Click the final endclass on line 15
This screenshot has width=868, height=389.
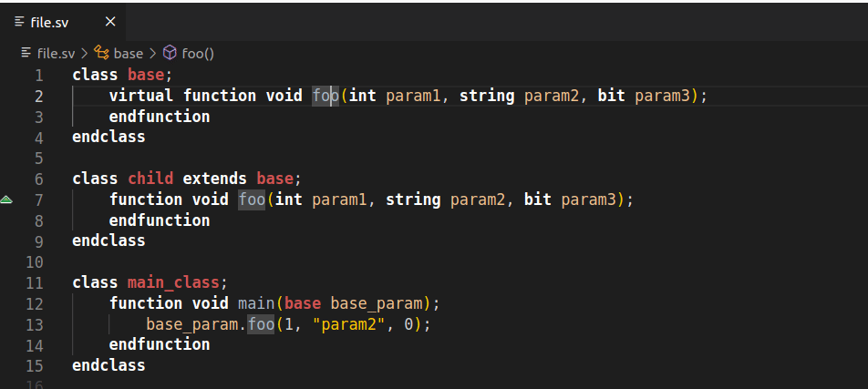(108, 365)
